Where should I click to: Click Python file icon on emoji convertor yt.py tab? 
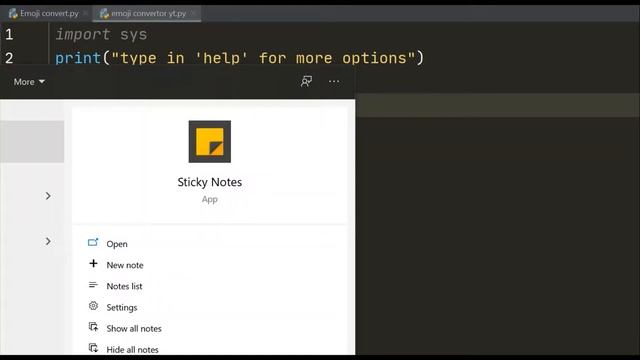(x=104, y=13)
